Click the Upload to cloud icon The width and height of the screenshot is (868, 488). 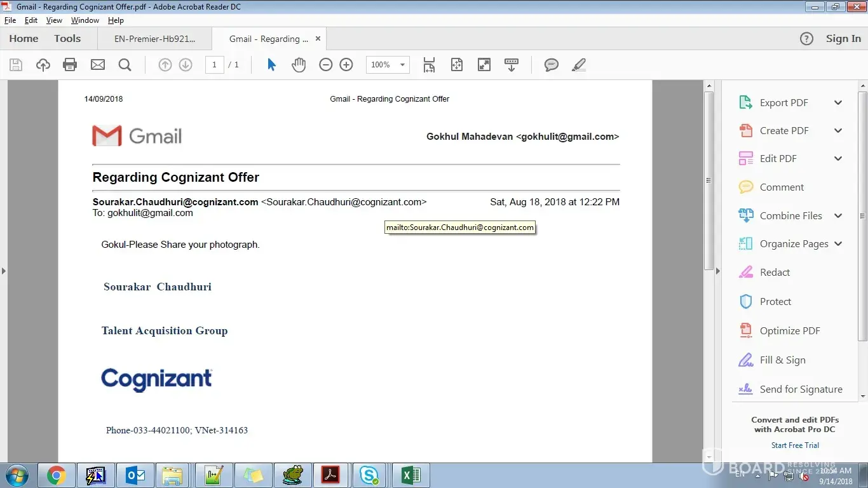(x=43, y=65)
